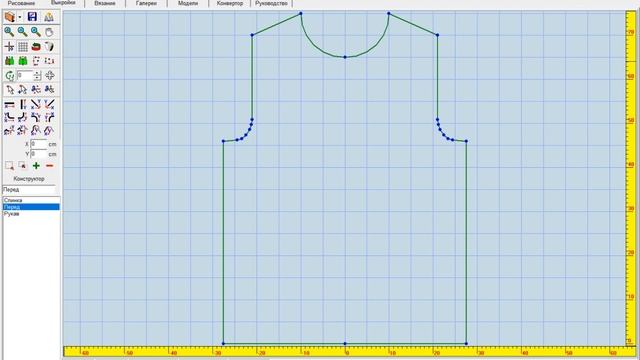The height and width of the screenshot is (360, 640).
Task: Click the third point-editing tool icon
Action: pos(36,89)
